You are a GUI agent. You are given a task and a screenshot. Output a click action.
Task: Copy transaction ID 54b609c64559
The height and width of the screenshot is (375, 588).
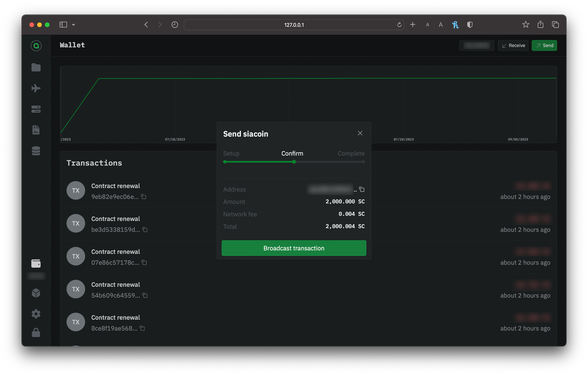click(x=145, y=295)
